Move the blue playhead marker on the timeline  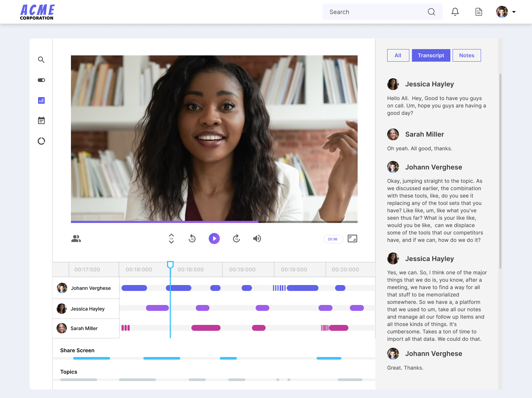pos(171,264)
